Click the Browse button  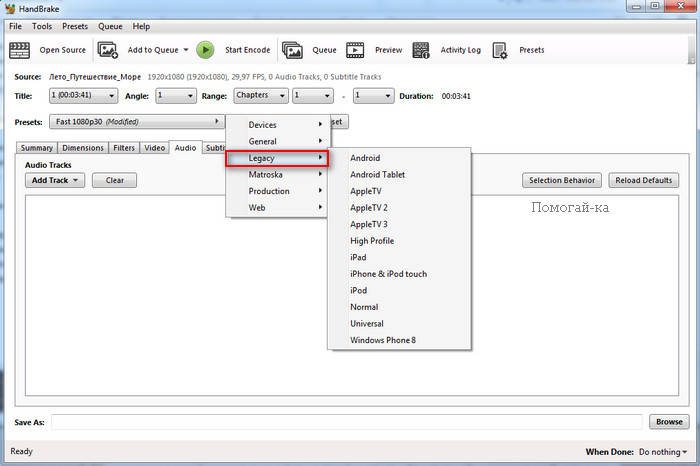669,422
